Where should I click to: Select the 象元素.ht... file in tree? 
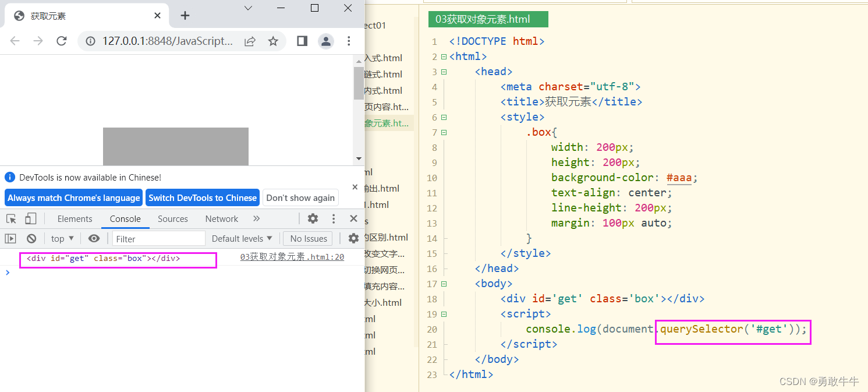pos(387,123)
